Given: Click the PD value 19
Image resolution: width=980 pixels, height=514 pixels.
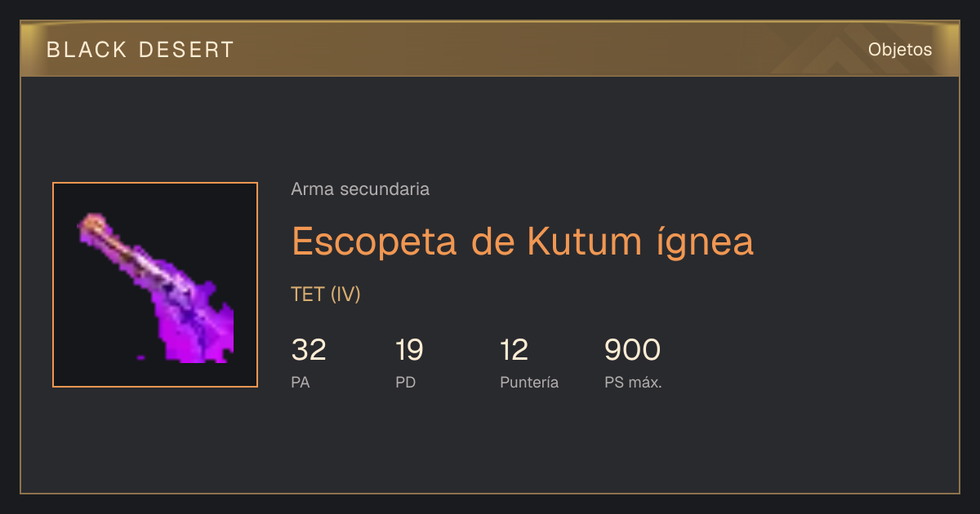Looking at the screenshot, I should [409, 350].
